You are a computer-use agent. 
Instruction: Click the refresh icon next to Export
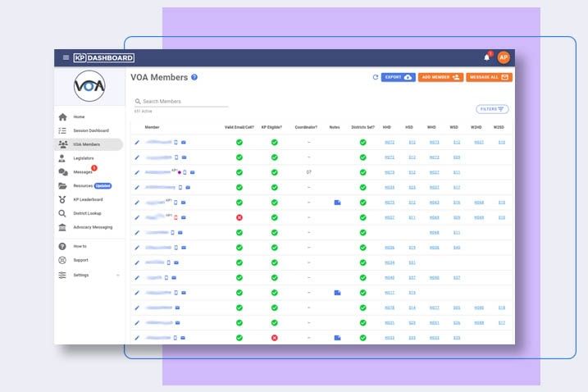point(376,77)
